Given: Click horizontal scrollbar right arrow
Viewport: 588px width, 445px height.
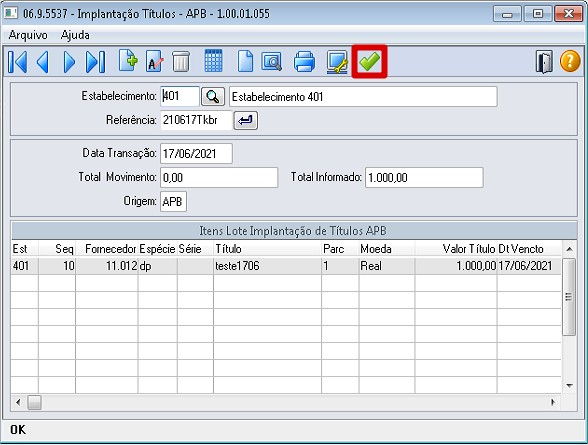Looking at the screenshot, I should [553, 403].
